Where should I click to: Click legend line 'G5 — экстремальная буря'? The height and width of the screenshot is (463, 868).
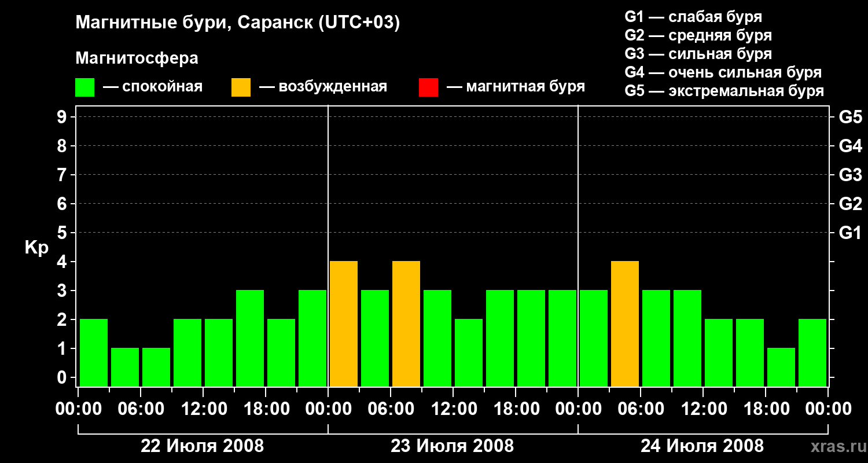coord(724,91)
